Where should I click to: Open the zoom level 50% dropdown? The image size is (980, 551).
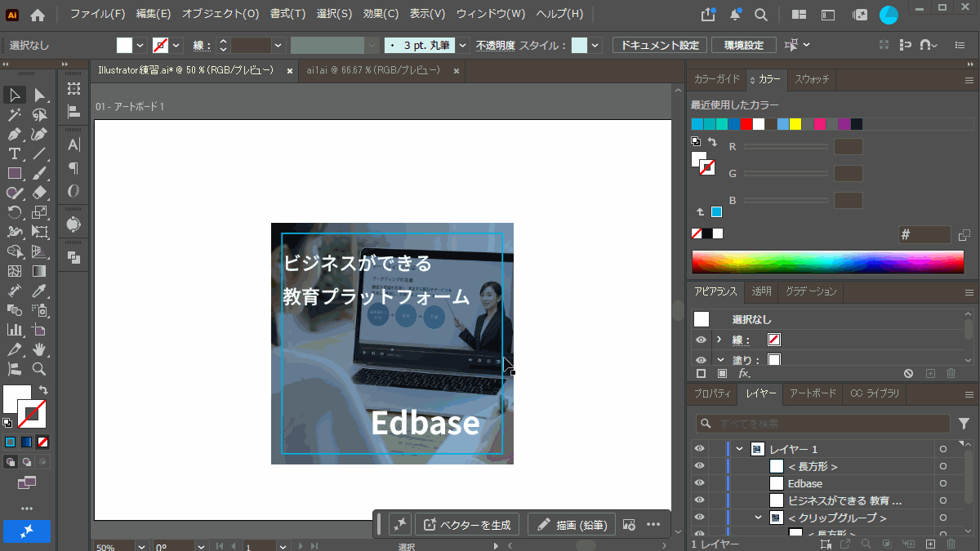point(141,547)
